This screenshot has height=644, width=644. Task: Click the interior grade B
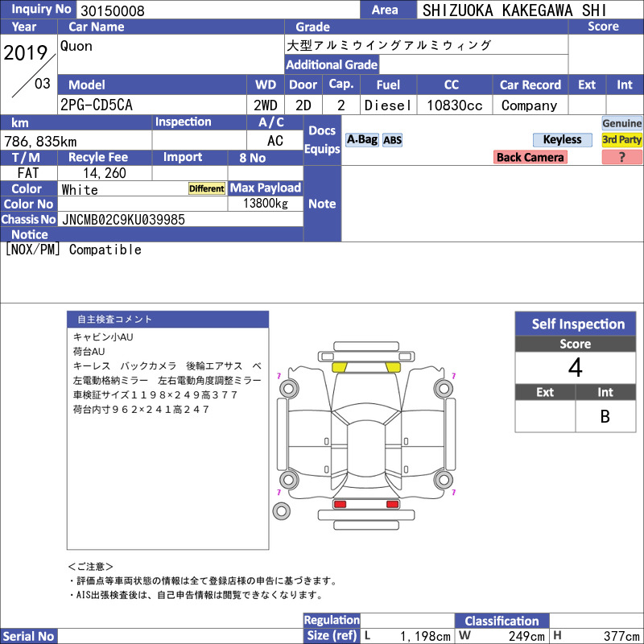pyautogui.click(x=605, y=416)
